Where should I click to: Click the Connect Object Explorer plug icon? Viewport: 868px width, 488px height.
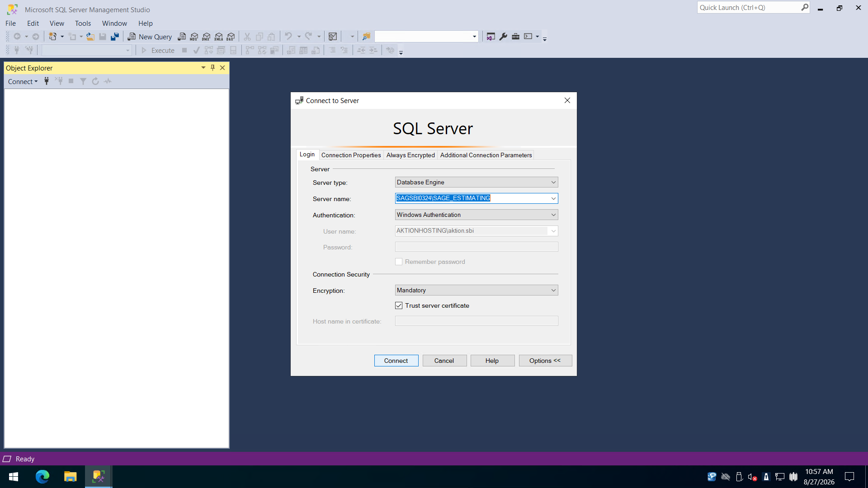[x=47, y=81]
